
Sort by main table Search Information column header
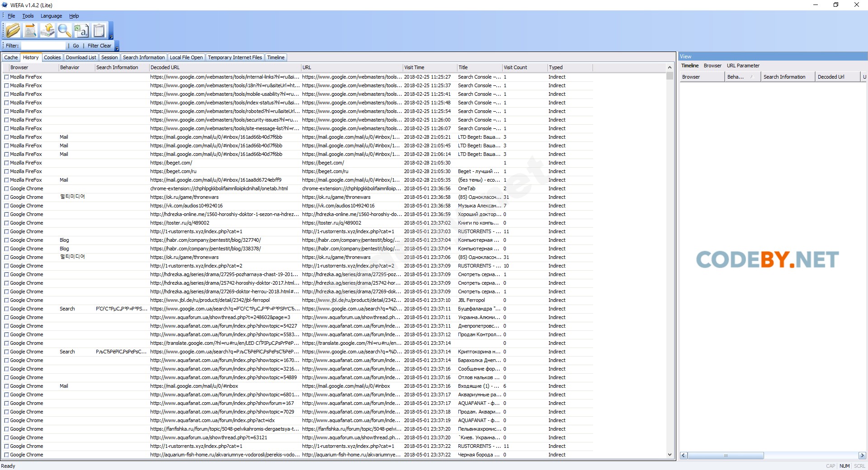(x=122, y=67)
